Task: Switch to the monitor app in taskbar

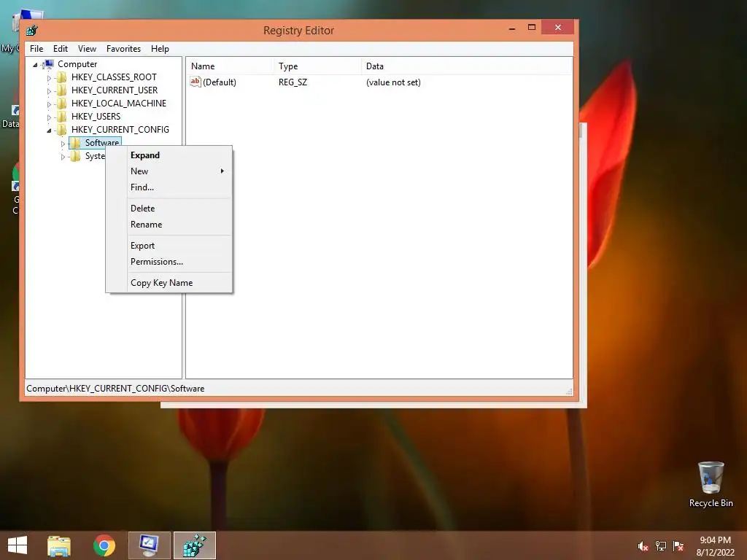Action: pos(149,545)
